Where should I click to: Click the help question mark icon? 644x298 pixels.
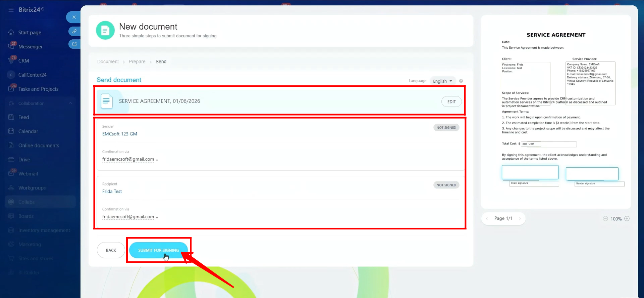point(461,81)
